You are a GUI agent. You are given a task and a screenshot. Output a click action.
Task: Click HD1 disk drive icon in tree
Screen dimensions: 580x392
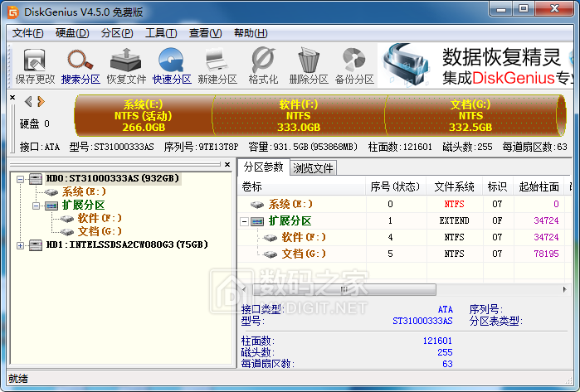[x=36, y=245]
